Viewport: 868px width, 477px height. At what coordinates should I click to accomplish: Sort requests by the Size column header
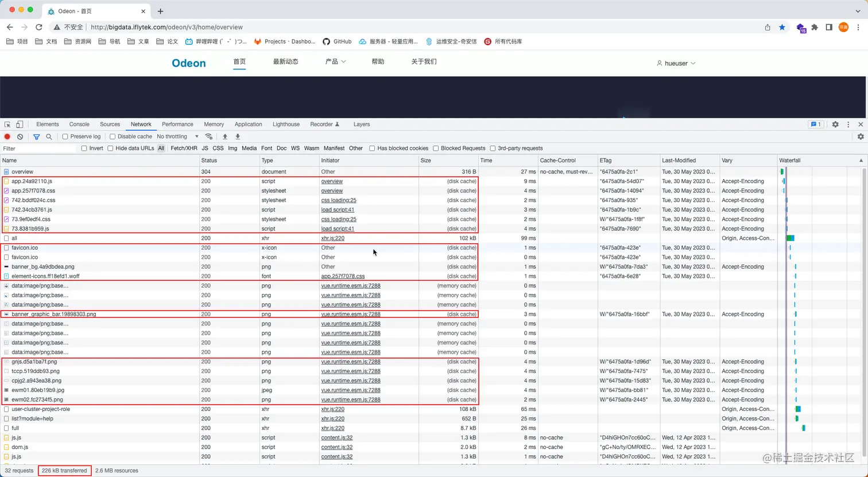(448, 160)
